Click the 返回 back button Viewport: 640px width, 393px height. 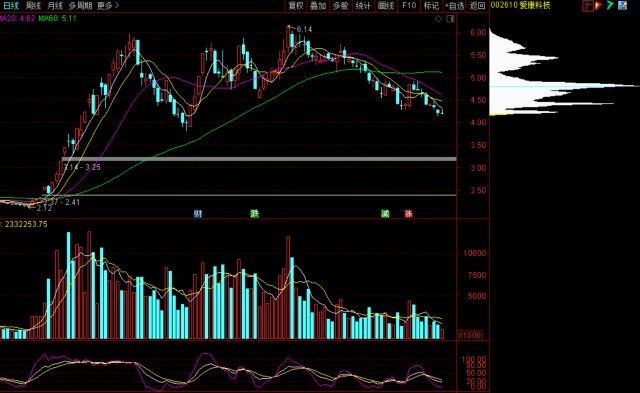[477, 6]
